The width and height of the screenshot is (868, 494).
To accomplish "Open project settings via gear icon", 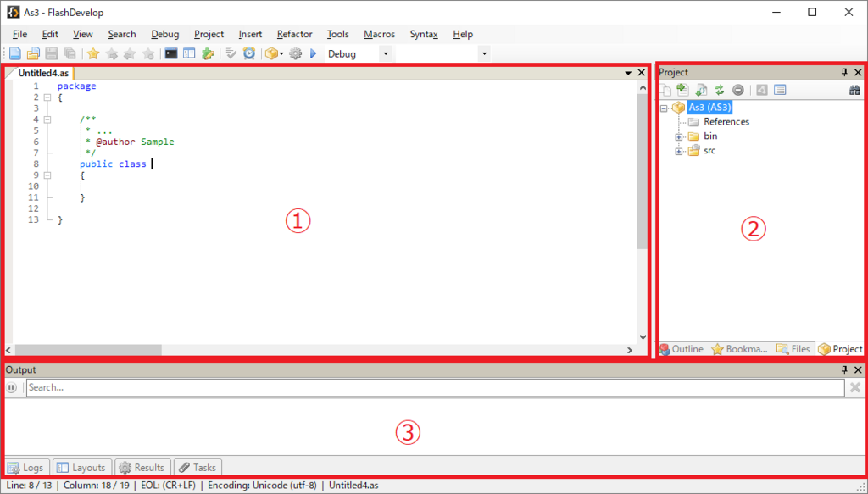I will [296, 53].
